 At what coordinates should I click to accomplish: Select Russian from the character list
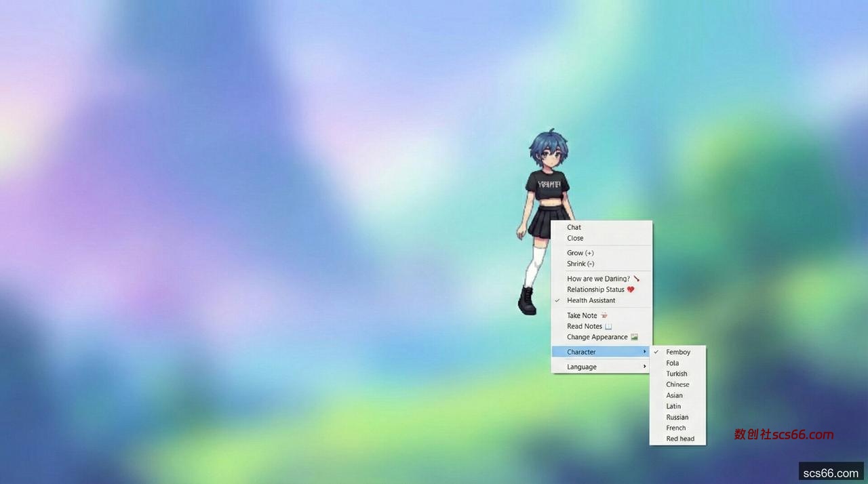(677, 418)
